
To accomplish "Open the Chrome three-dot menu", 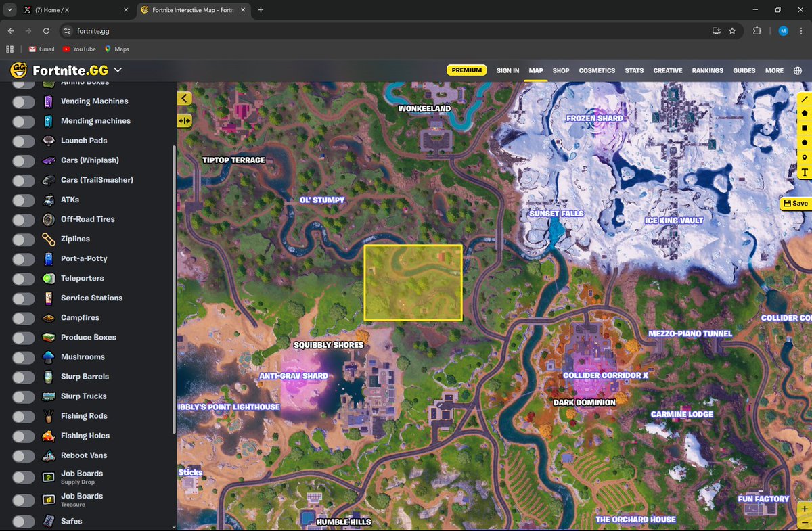I will (x=801, y=31).
